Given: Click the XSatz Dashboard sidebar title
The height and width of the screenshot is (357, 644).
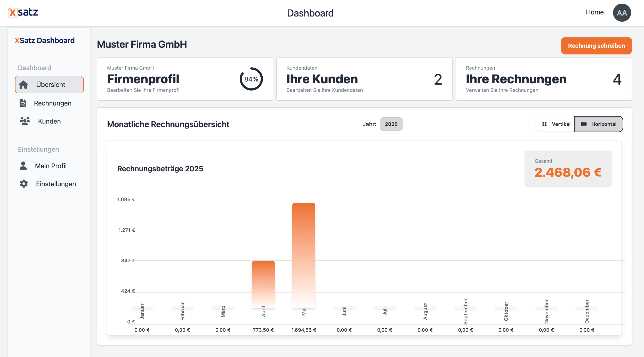Looking at the screenshot, I should [x=45, y=40].
